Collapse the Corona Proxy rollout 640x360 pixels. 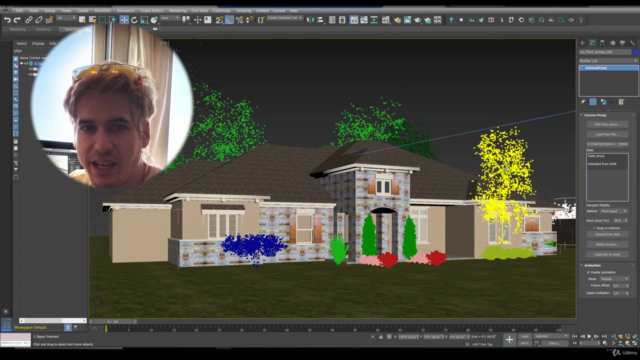(582, 115)
